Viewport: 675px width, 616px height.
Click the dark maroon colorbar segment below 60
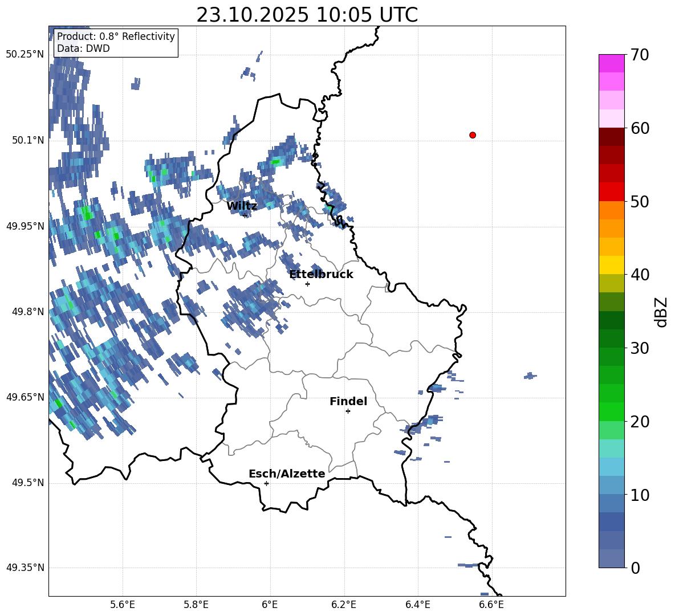(611, 137)
